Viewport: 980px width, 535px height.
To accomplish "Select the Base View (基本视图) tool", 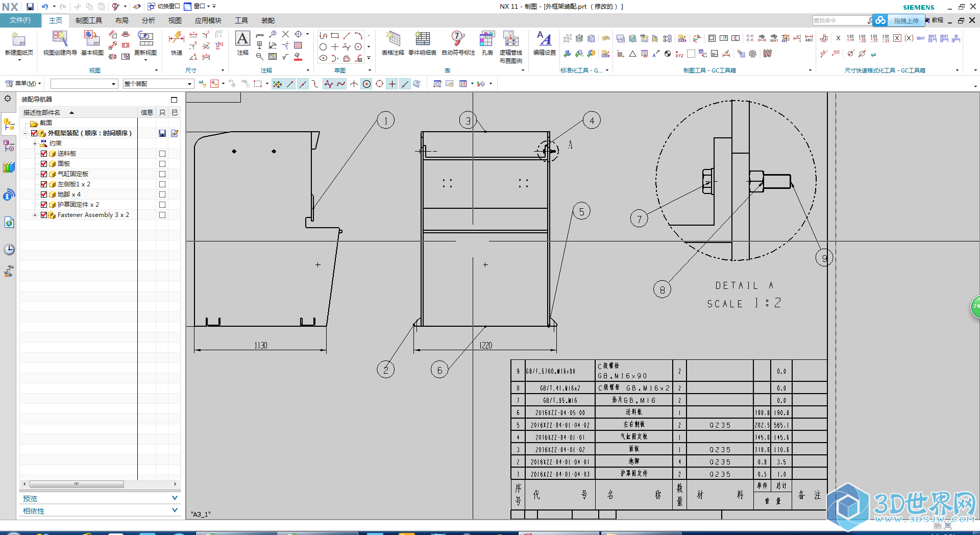I will click(92, 39).
